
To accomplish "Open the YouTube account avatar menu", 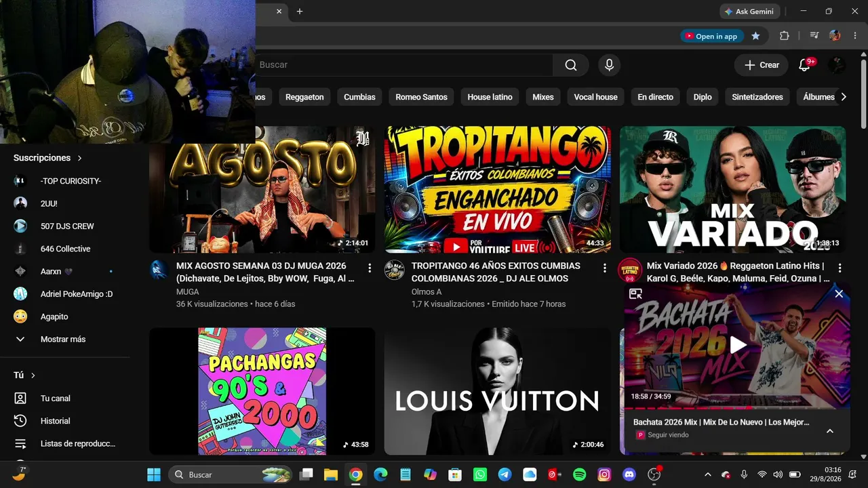I will [x=836, y=65].
